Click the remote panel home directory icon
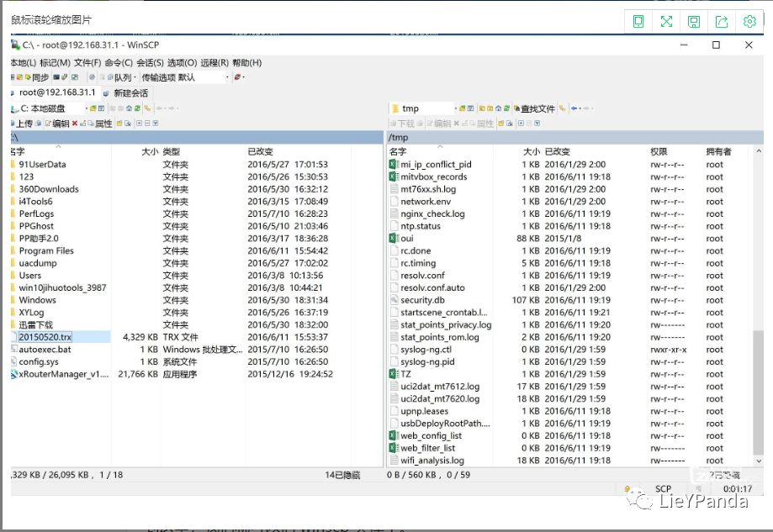Image resolution: width=773 pixels, height=532 pixels. [x=499, y=108]
